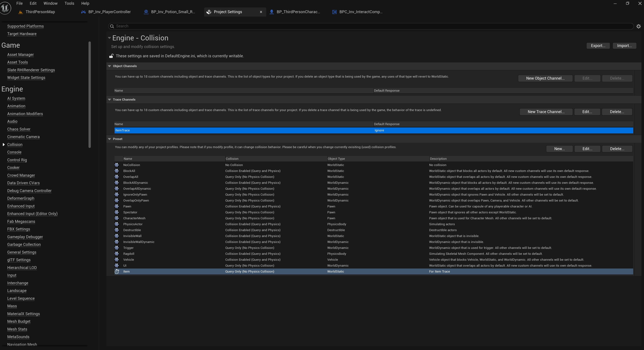Click the left category list scrollbar
The height and width of the screenshot is (350, 644).
(89, 95)
